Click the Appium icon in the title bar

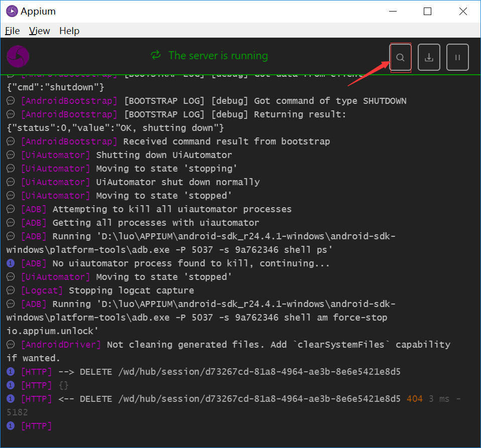[x=12, y=12]
